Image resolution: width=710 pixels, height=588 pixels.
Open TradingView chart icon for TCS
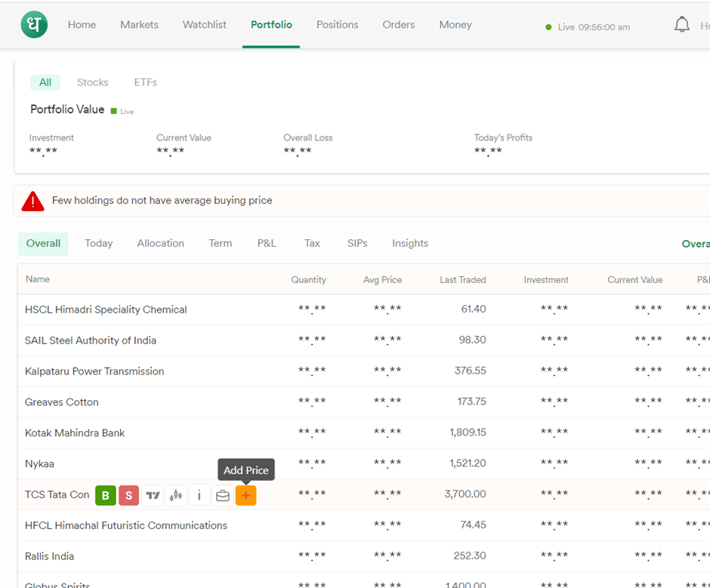(x=153, y=495)
